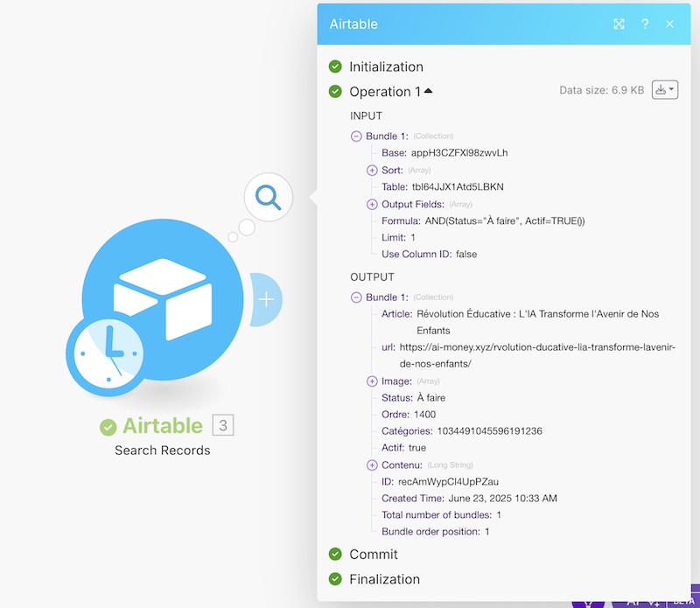700x608 pixels.
Task: Expand the Image array
Action: 372,381
